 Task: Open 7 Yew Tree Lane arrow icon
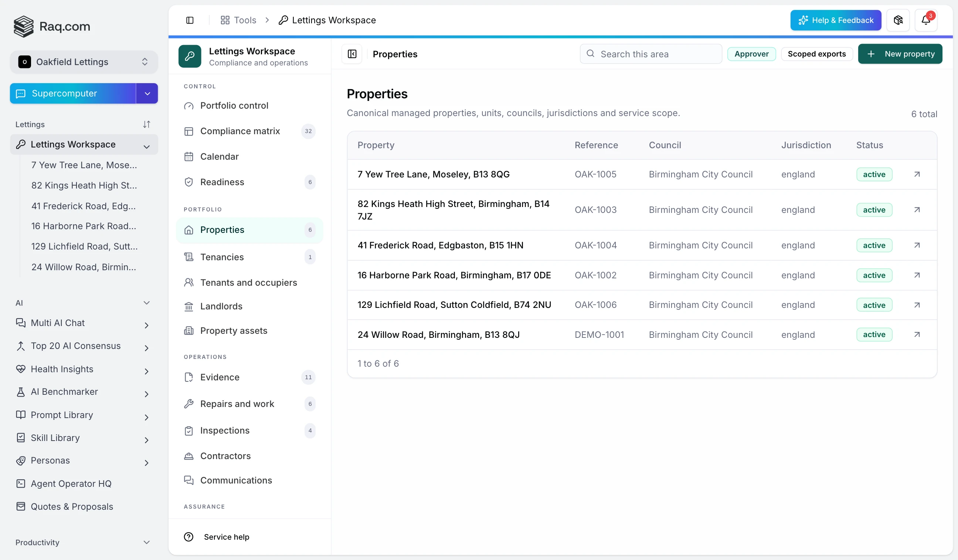917,174
